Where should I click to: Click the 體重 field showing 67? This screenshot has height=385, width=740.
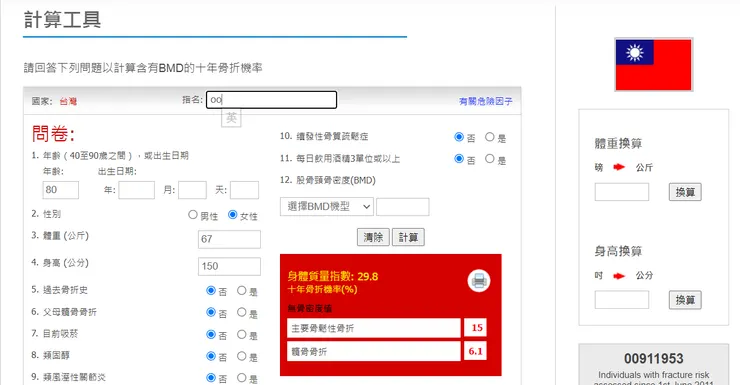pyautogui.click(x=229, y=239)
